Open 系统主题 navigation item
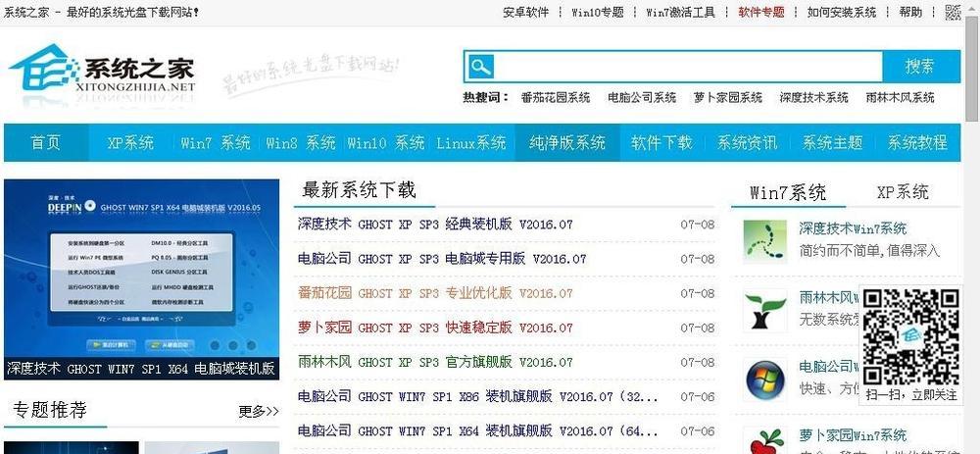 [x=832, y=142]
